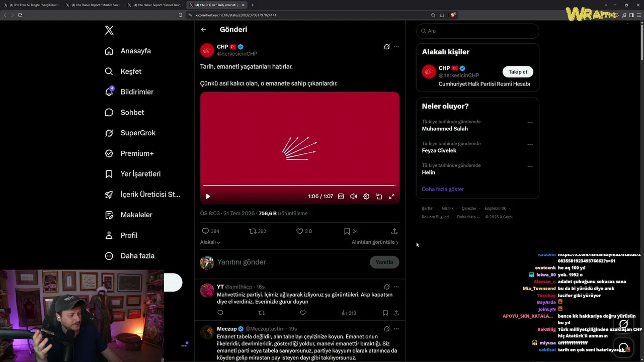Image resolution: width=644 pixels, height=362 pixels.
Task: Click the X logo in the sidebar
Action: click(x=109, y=30)
